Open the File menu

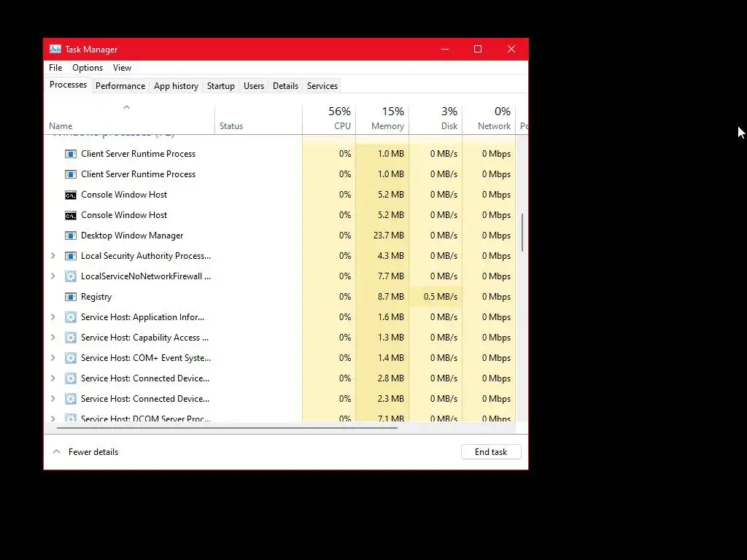[x=55, y=68]
